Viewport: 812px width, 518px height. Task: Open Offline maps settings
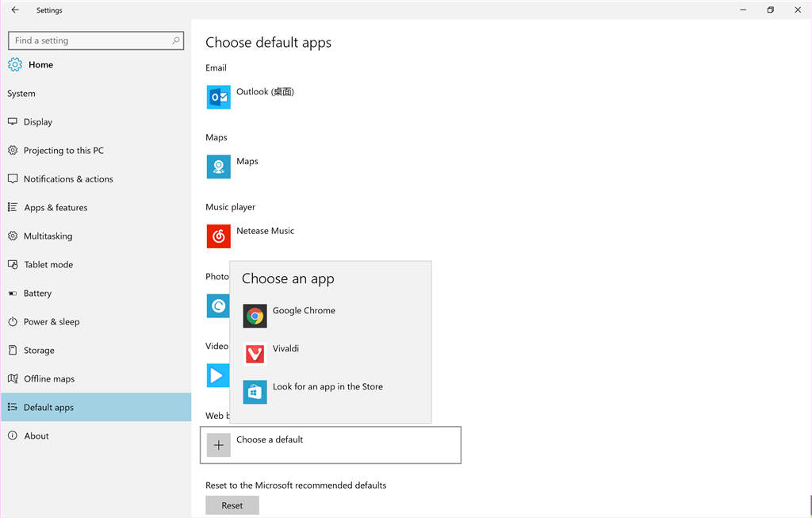click(96, 378)
